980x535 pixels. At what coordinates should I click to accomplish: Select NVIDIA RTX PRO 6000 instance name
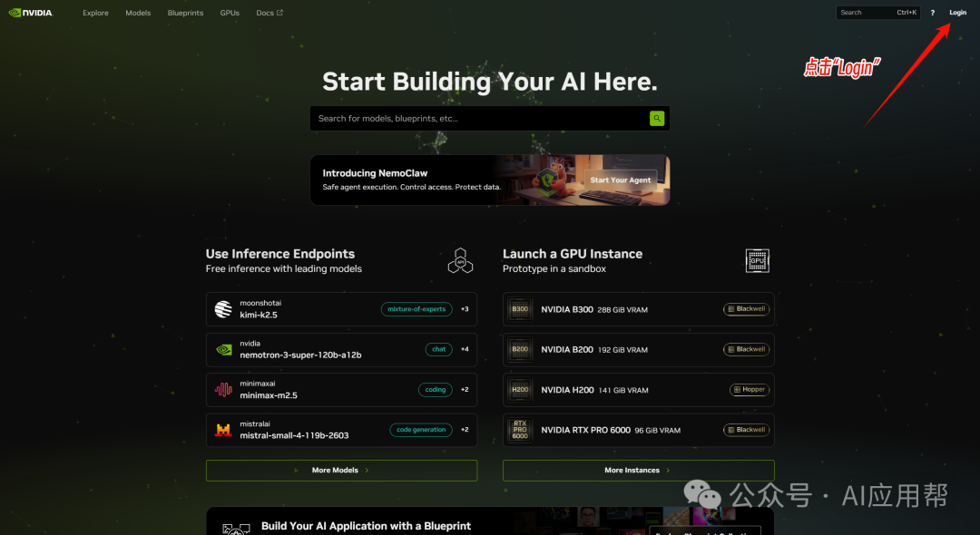pyautogui.click(x=585, y=430)
